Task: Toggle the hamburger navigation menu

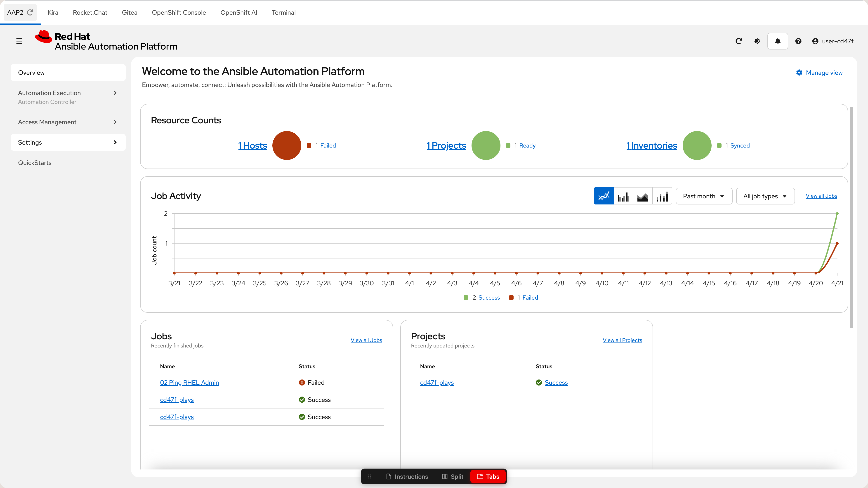Action: click(x=19, y=41)
